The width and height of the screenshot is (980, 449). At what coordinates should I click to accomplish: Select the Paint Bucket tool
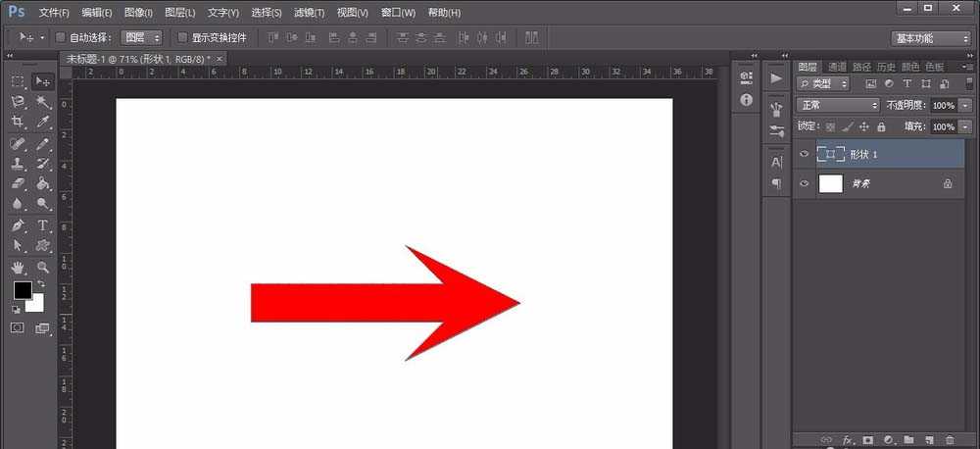click(x=42, y=183)
